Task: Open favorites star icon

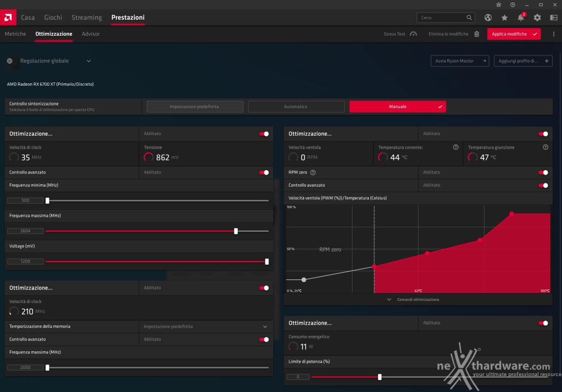Action: pos(504,18)
